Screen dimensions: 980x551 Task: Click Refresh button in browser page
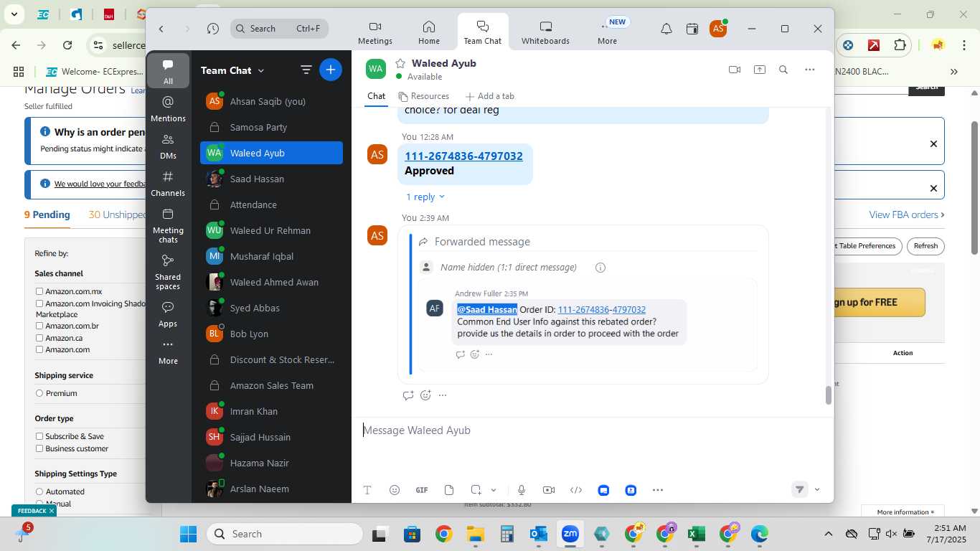925,245
